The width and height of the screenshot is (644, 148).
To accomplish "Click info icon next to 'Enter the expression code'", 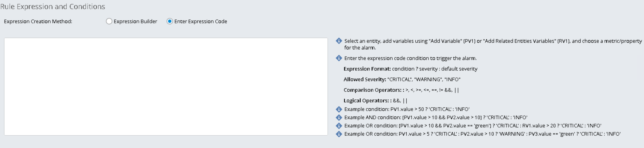I will tap(339, 58).
